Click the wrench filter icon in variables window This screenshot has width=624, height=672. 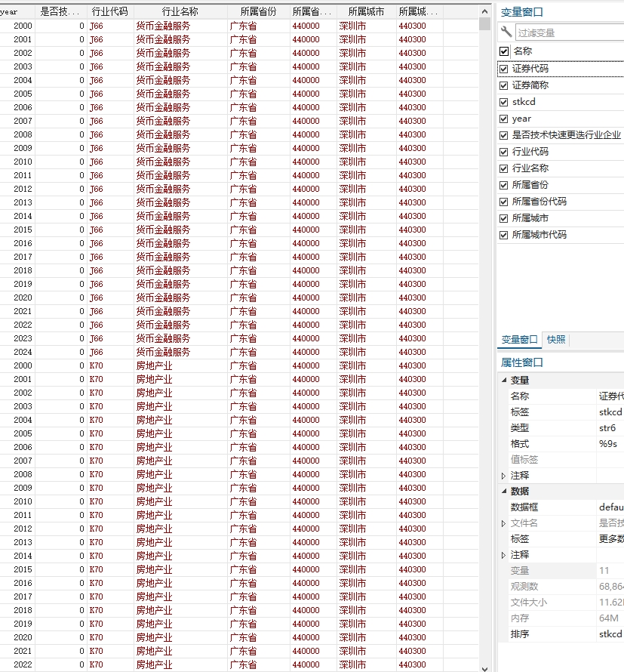point(506,32)
